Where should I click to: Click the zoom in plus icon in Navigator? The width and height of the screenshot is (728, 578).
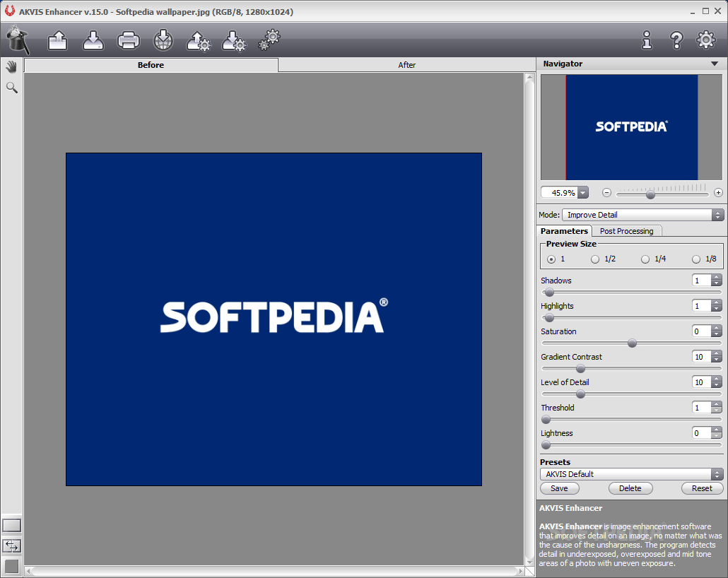718,192
